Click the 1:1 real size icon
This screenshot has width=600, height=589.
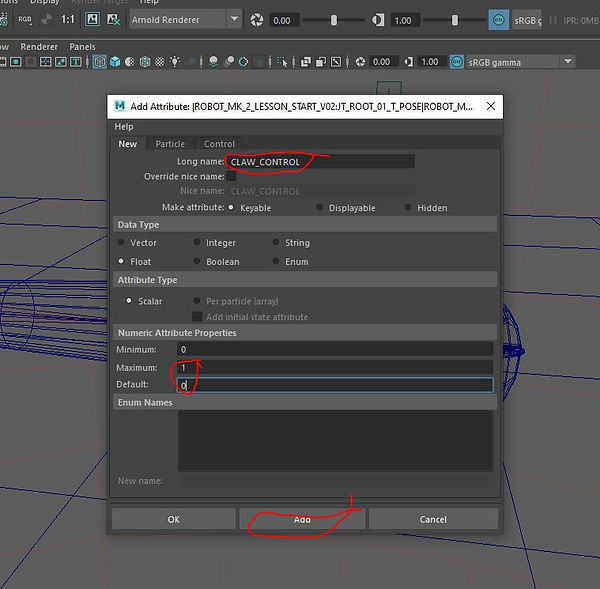click(x=68, y=19)
